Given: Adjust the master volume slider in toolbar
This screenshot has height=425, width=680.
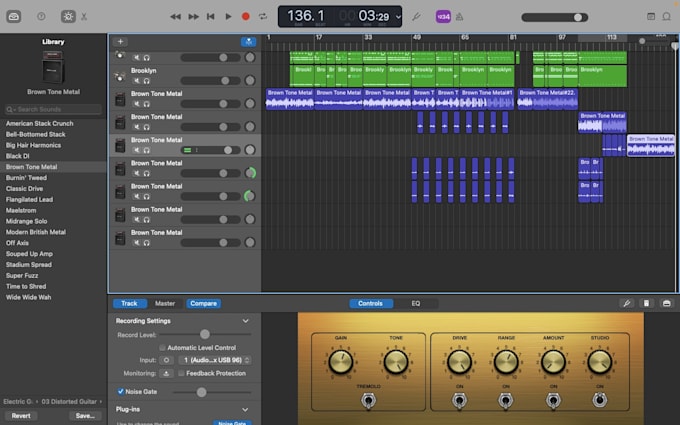Looking at the screenshot, I should click(x=555, y=17).
